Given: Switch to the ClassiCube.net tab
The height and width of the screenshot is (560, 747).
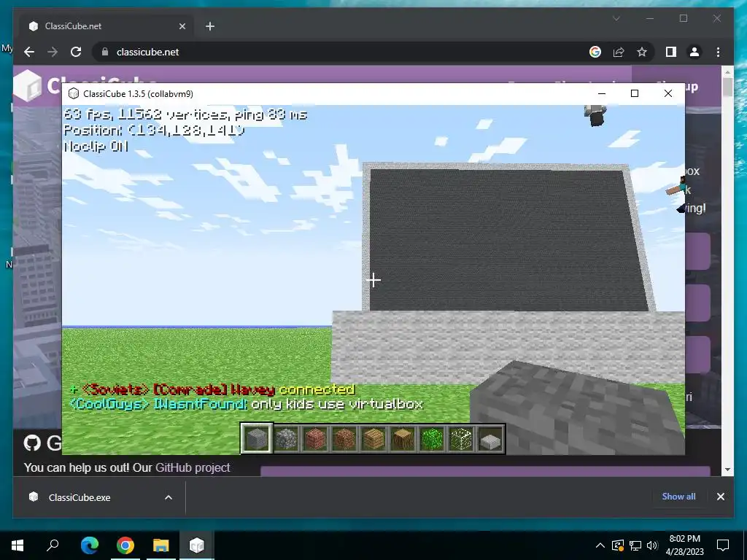Looking at the screenshot, I should pyautogui.click(x=107, y=26).
